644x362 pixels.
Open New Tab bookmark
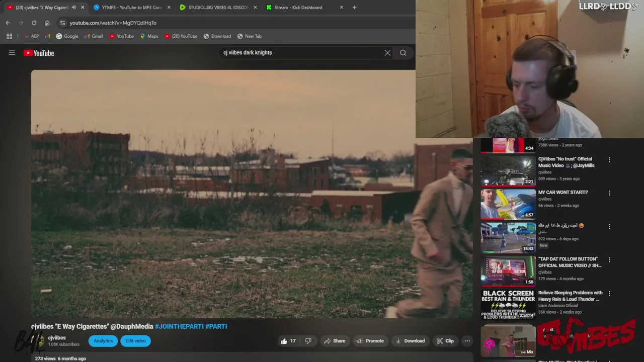[250, 36]
